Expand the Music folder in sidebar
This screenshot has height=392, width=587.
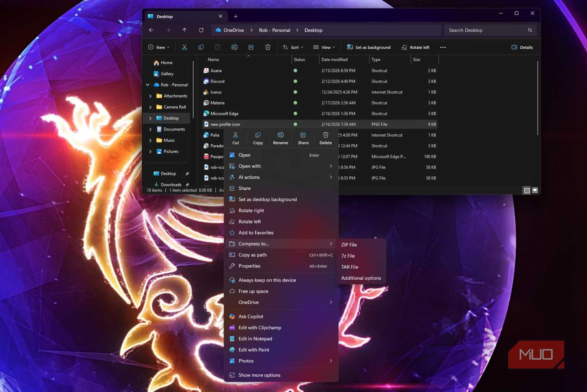point(150,140)
